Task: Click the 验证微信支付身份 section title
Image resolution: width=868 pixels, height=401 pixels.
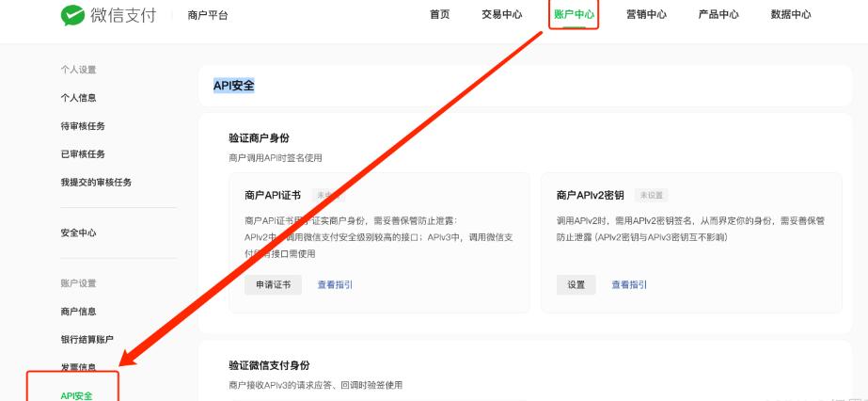Action: coord(269,365)
